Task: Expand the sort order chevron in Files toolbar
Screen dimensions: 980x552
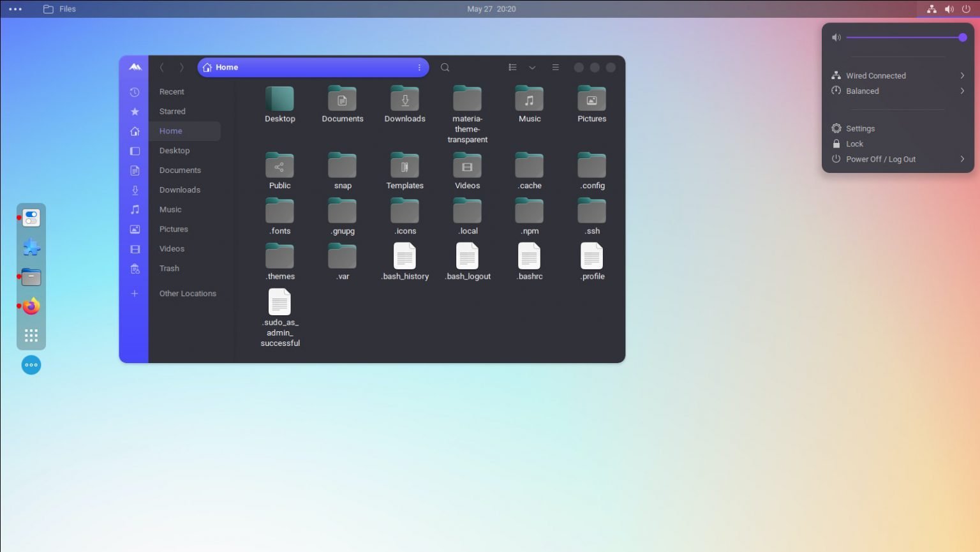Action: coord(533,67)
